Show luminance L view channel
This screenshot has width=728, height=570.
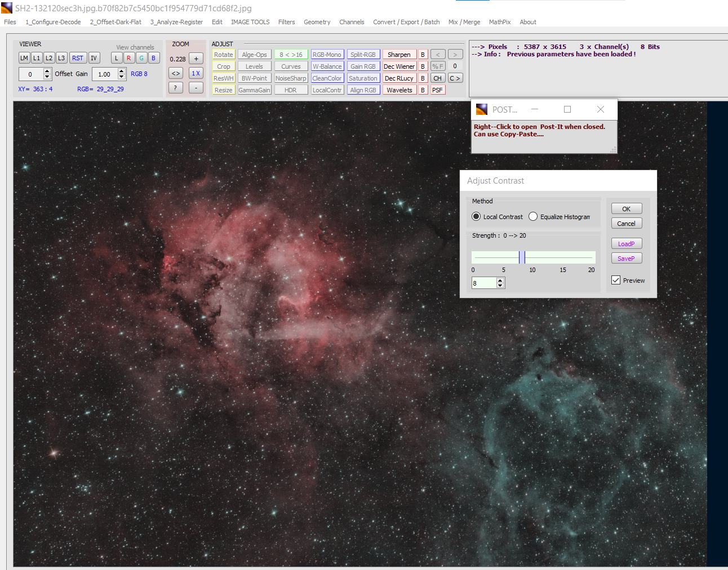point(117,58)
